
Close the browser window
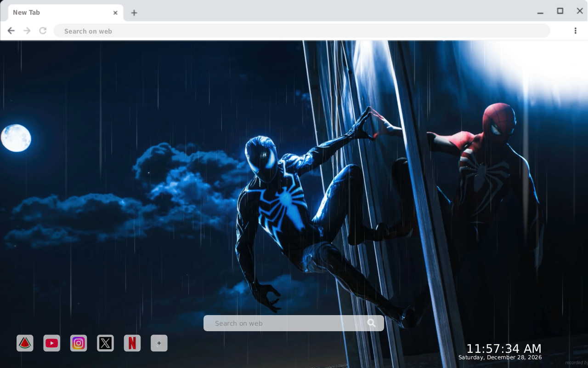coord(580,11)
